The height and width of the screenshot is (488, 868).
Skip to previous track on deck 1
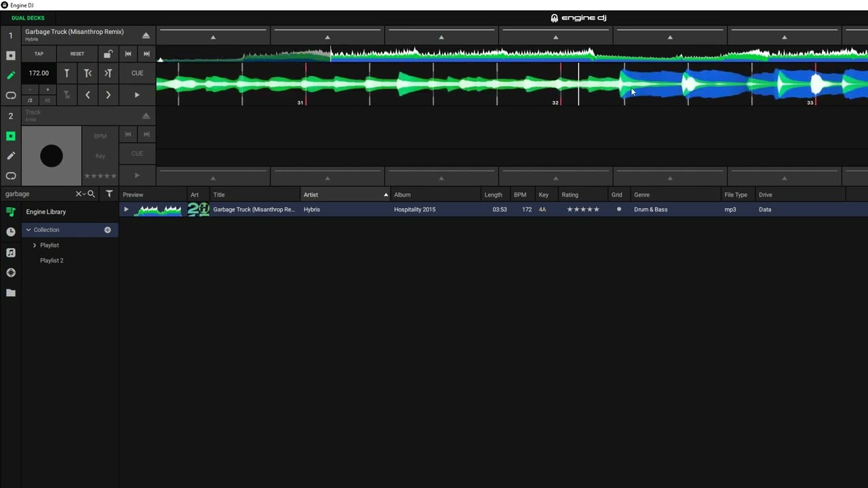(x=127, y=54)
